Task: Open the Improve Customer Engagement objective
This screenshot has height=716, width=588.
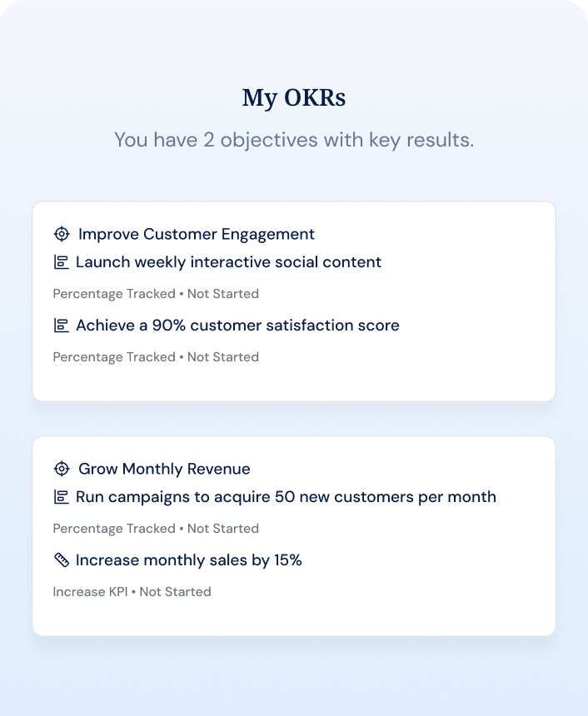Action: (197, 234)
